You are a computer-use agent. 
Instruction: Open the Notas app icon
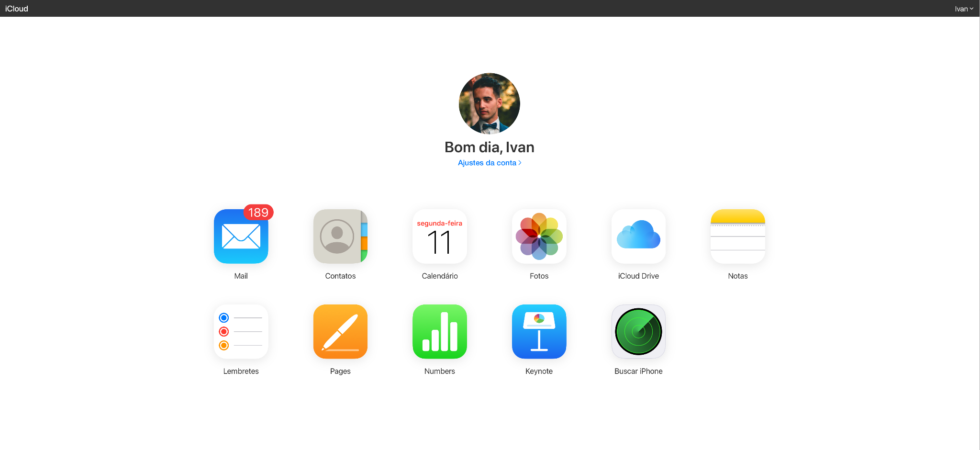tap(738, 236)
